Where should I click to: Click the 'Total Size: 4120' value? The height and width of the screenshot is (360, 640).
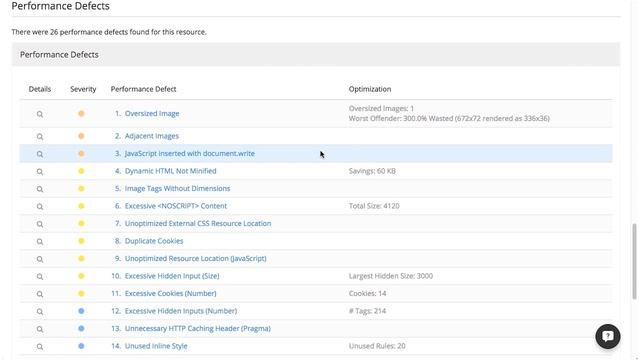point(374,207)
